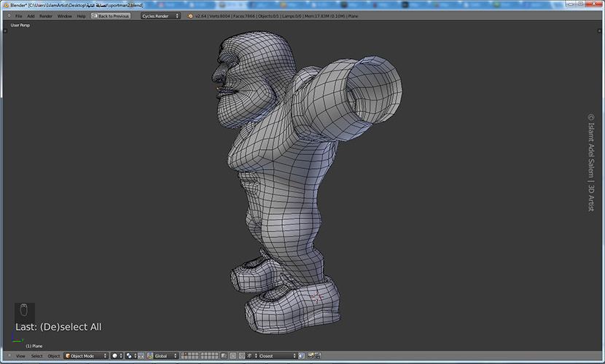Viewport: 605px width, 364px height.
Task: Click the OpenGL render image icon
Action: [311, 356]
